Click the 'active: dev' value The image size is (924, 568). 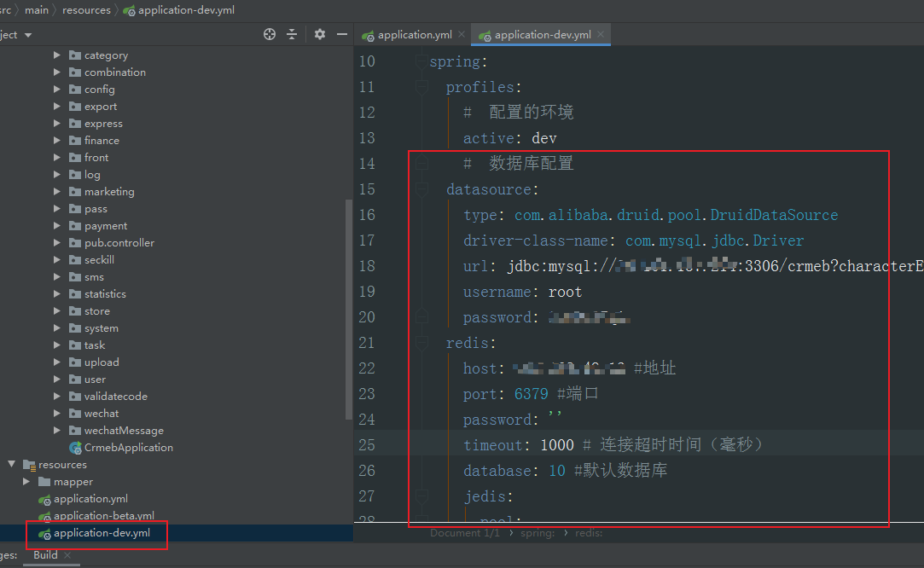point(544,138)
